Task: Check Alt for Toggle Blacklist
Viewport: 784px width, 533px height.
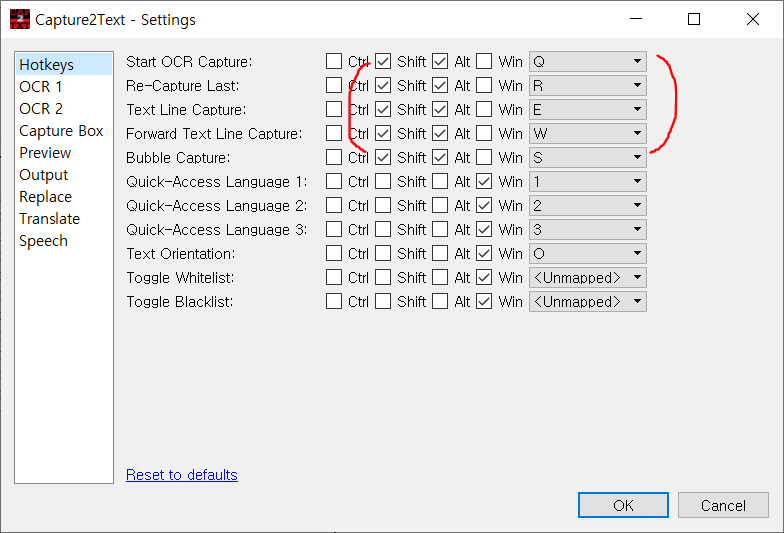Action: tap(440, 301)
